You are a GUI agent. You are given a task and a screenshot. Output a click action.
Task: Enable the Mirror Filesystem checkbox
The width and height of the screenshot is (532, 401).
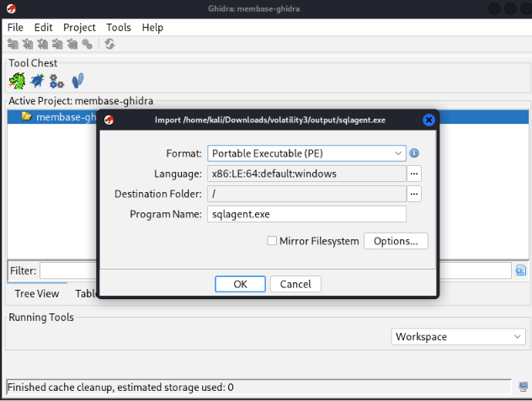[272, 241]
